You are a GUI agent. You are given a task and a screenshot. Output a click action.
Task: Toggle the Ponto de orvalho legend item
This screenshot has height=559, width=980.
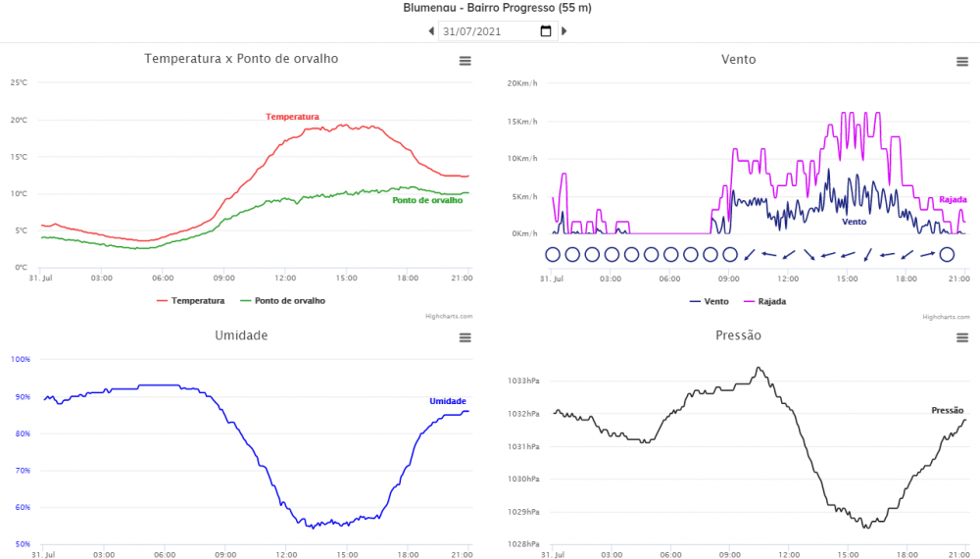pyautogui.click(x=289, y=301)
